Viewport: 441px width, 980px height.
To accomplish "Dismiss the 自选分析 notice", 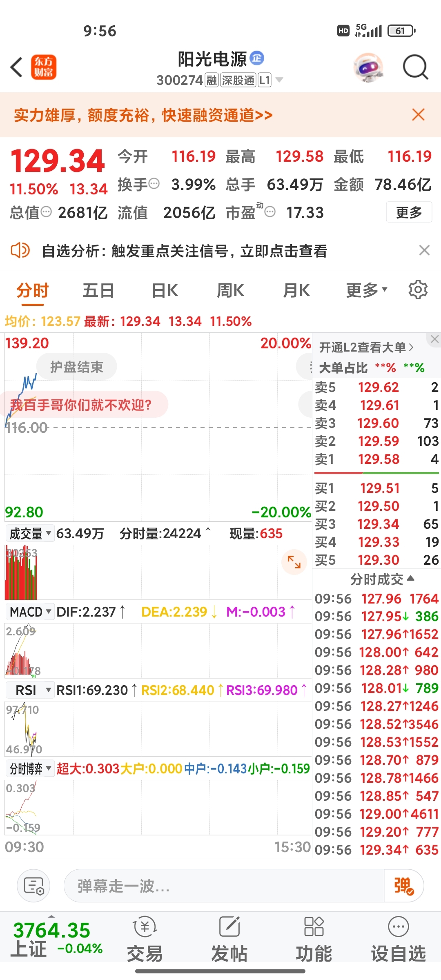I will 425,250.
